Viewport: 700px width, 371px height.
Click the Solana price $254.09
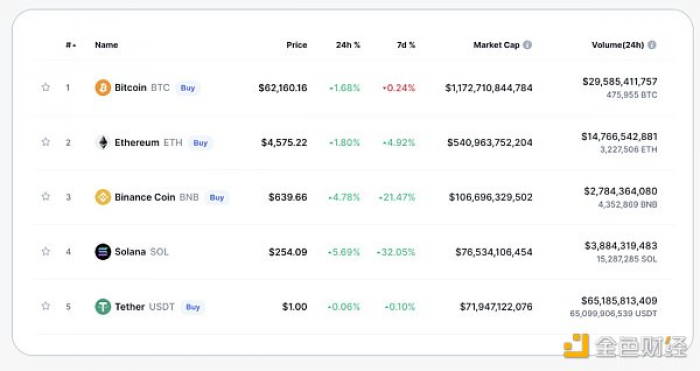point(288,252)
